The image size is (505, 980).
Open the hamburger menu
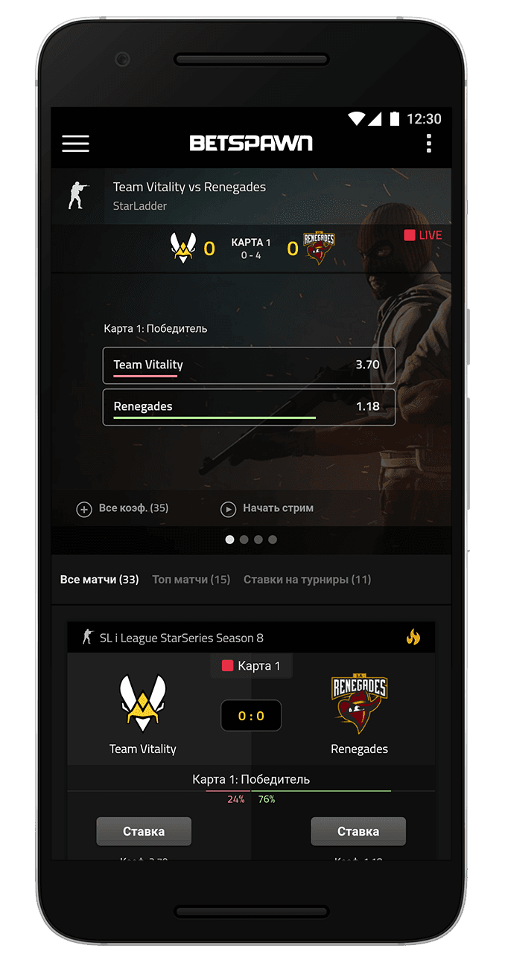[75, 144]
